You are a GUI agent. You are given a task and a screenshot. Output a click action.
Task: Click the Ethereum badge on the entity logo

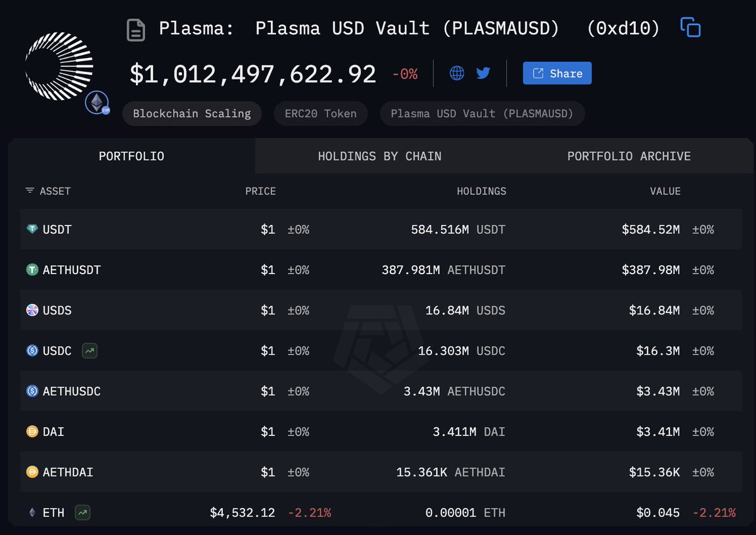pyautogui.click(x=97, y=103)
